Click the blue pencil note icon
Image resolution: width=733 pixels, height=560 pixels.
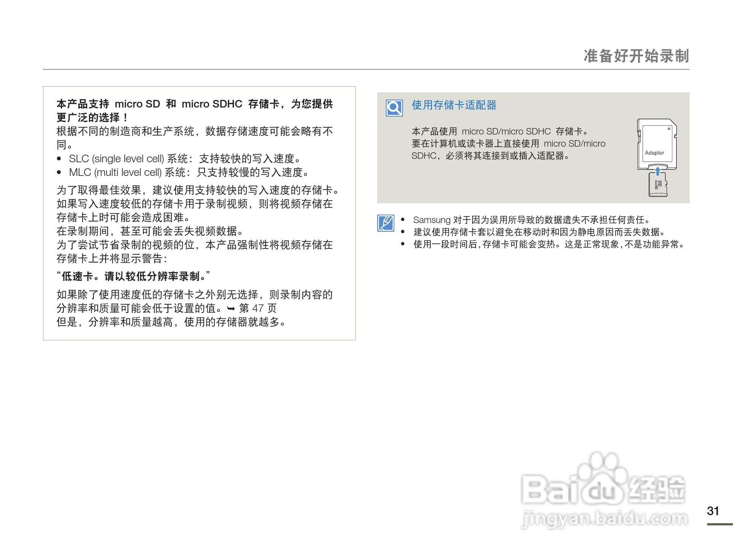[x=386, y=223]
